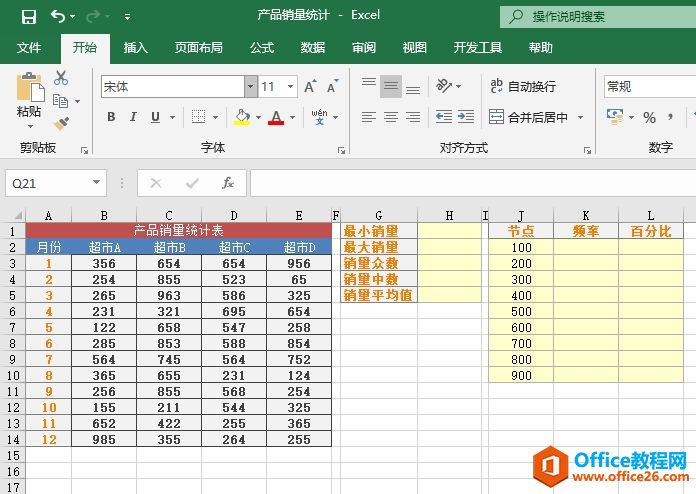696x494 pixels.
Task: Click the Name Box showing Q21
Action: tap(56, 183)
